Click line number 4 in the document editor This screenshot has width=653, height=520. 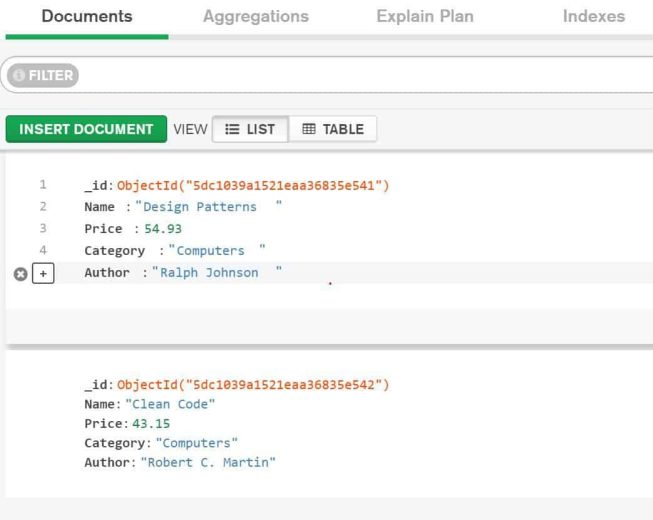pos(43,250)
